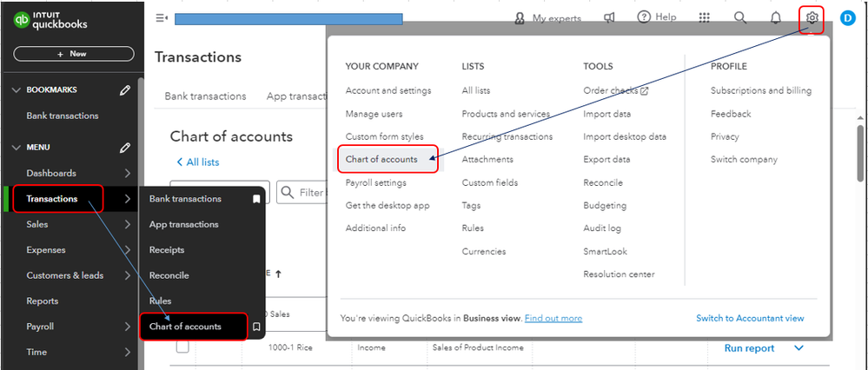Edit bookmarks with the pencil icon
This screenshot has height=370, width=868.
point(125,90)
